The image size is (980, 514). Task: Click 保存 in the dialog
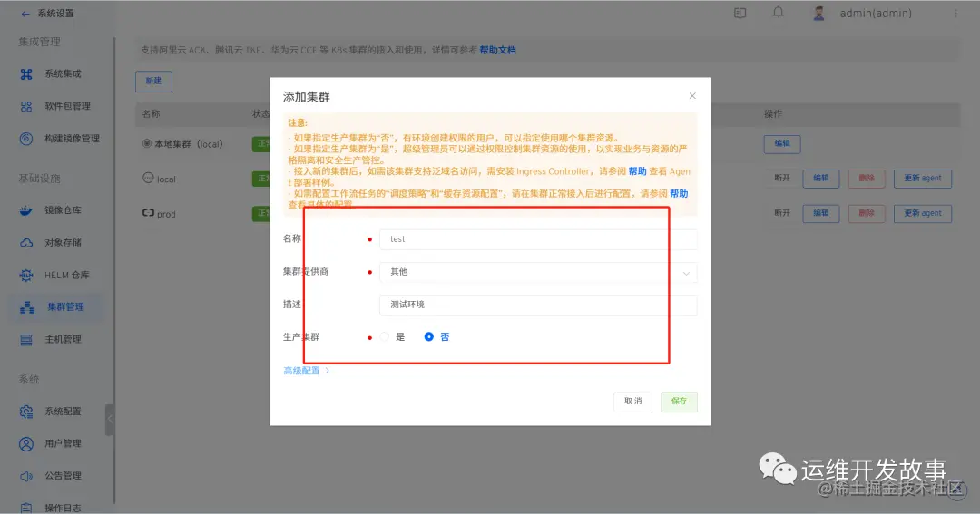679,402
